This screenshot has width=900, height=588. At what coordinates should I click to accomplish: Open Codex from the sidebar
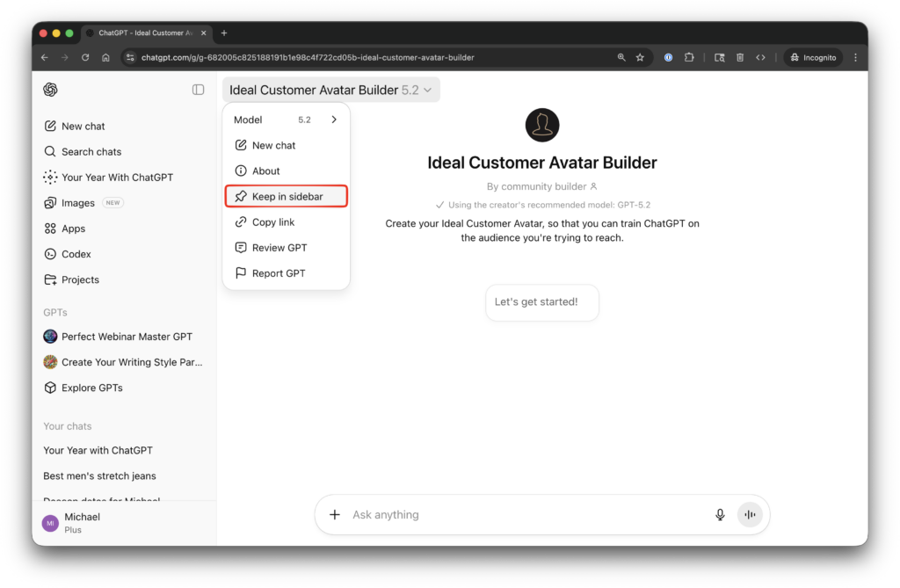coord(76,254)
